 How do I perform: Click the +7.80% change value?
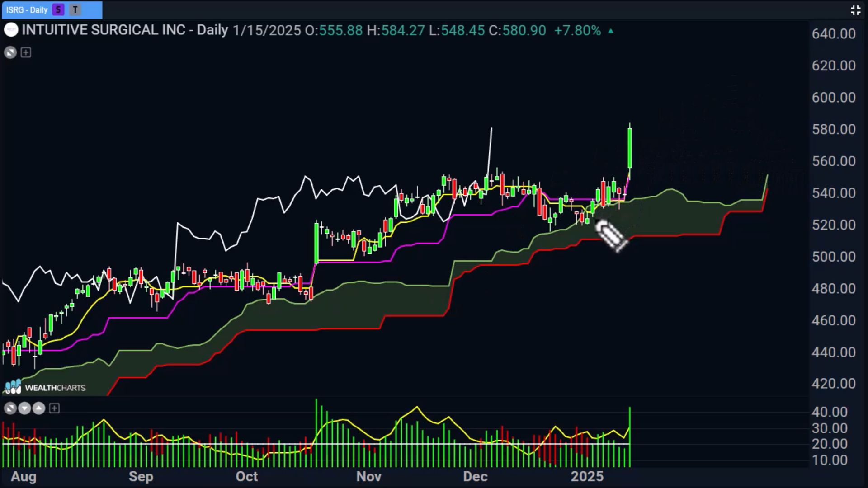[577, 31]
